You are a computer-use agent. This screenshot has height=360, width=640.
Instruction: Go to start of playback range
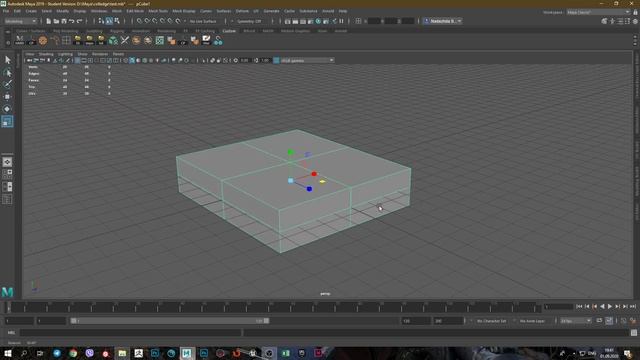click(x=579, y=306)
